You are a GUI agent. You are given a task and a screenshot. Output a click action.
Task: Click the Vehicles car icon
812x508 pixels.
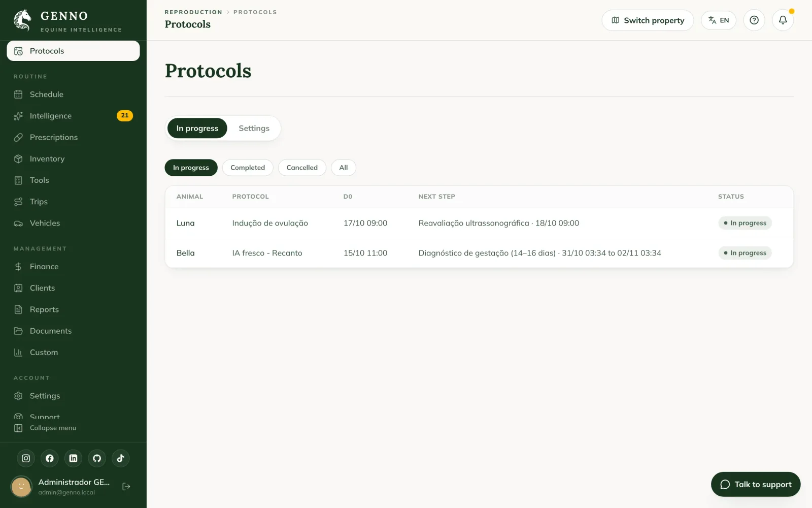click(18, 223)
